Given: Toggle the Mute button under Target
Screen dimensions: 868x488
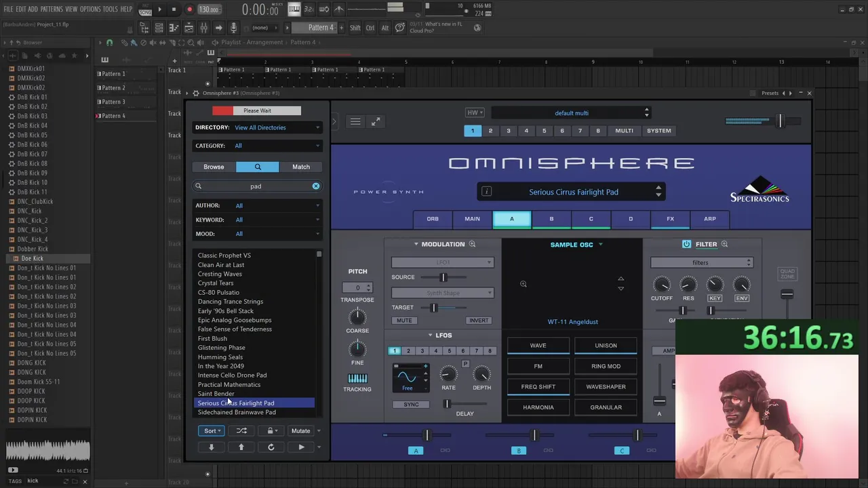Looking at the screenshot, I should (x=404, y=321).
